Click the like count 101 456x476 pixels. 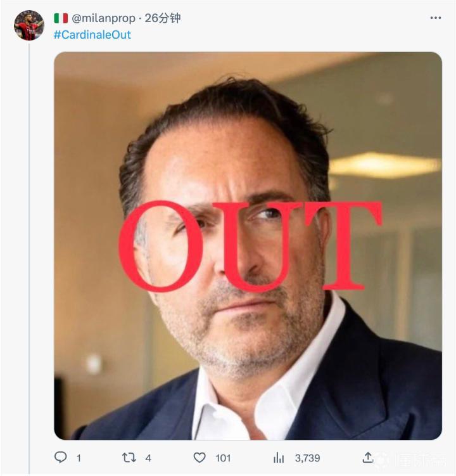pos(222,457)
